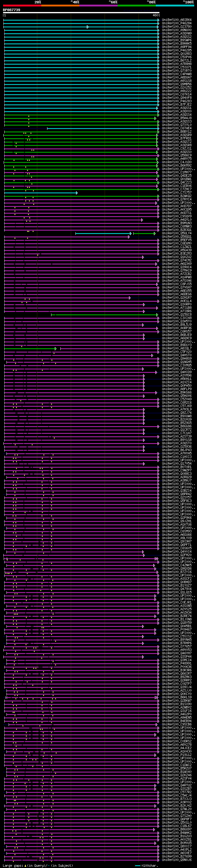197x868 pixels.
Task: Select hit UniRef100_O23780
Action: (177, 26)
